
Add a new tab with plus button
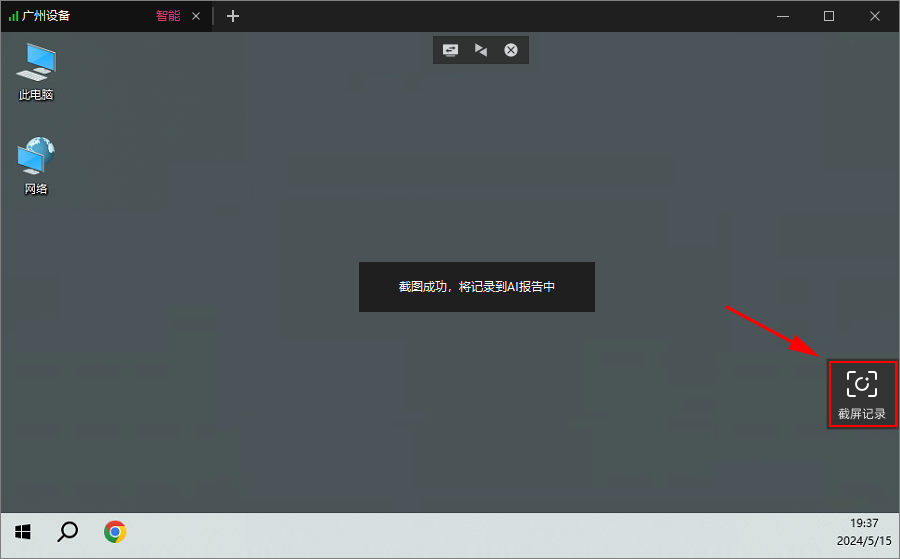point(232,16)
